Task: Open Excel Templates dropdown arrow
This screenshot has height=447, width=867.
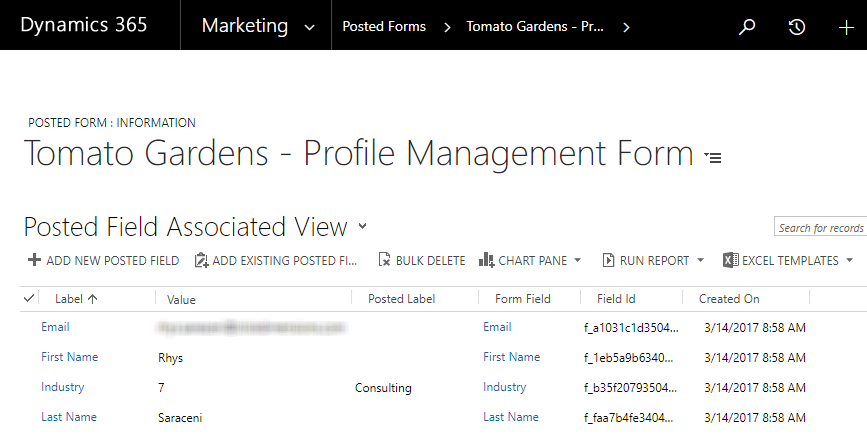Action: coord(850,259)
